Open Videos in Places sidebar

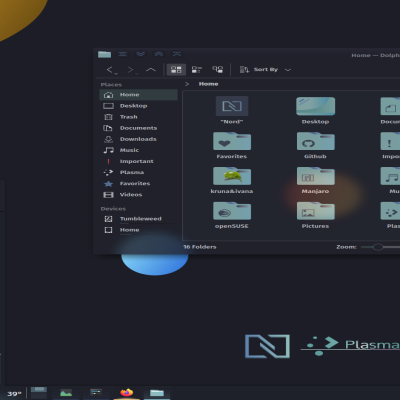click(138, 194)
